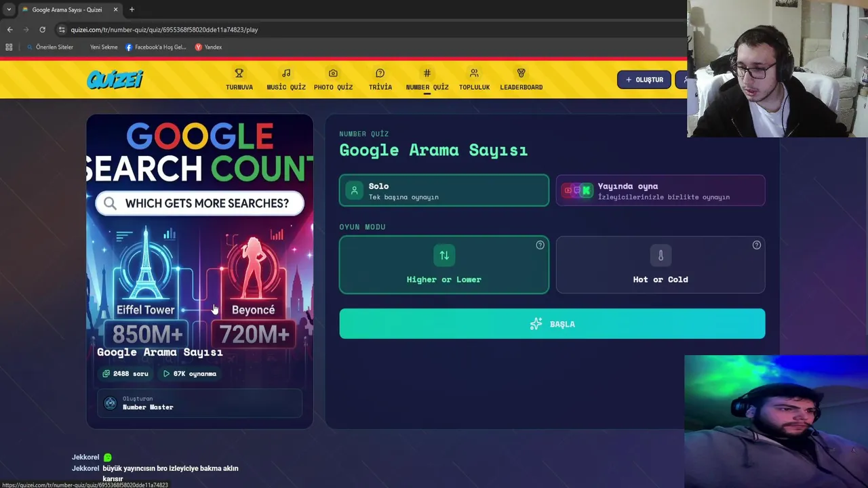Open the Leaderboard medal icon

tap(521, 73)
